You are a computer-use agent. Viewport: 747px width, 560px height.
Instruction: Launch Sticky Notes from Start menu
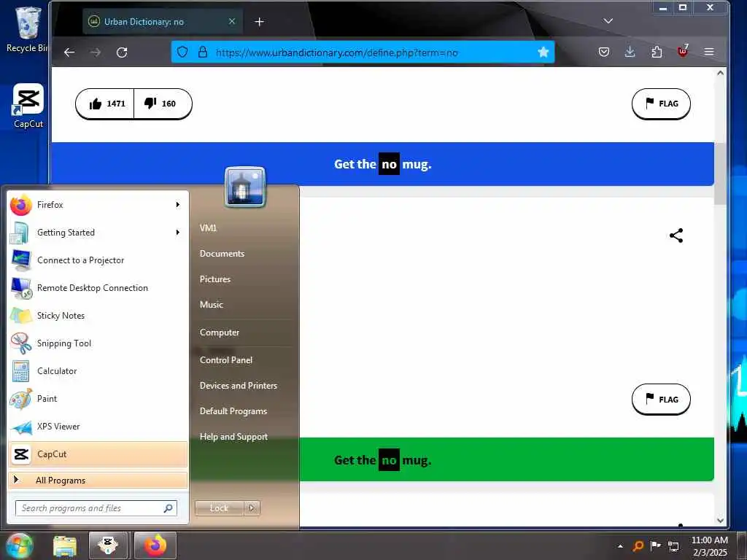click(98, 315)
